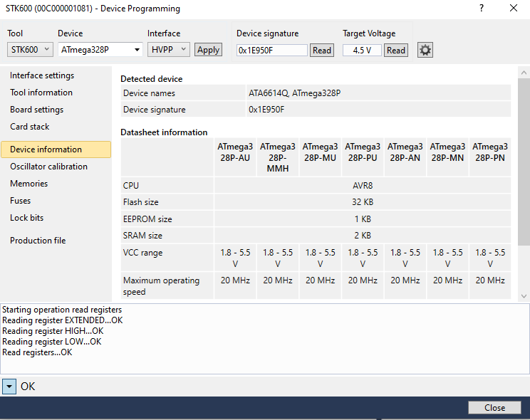Click the Apply button
The image size is (530, 420).
(x=208, y=50)
